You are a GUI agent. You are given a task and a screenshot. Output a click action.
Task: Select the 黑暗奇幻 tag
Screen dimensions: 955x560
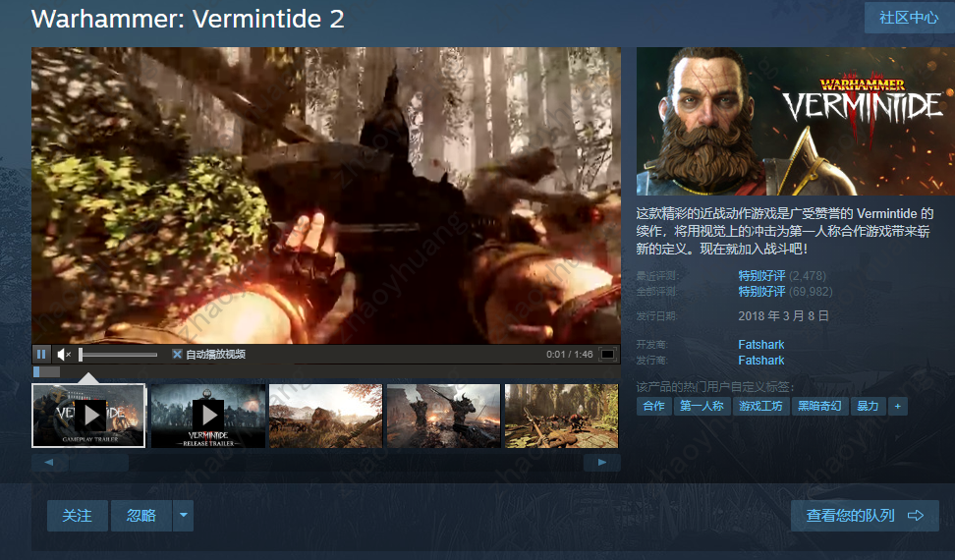click(819, 406)
